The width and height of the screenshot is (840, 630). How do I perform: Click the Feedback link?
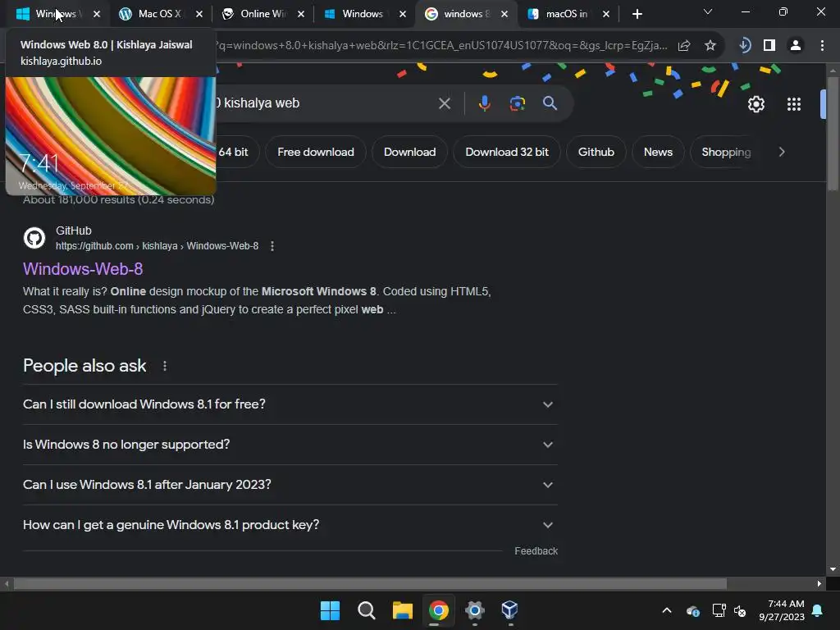(x=536, y=551)
